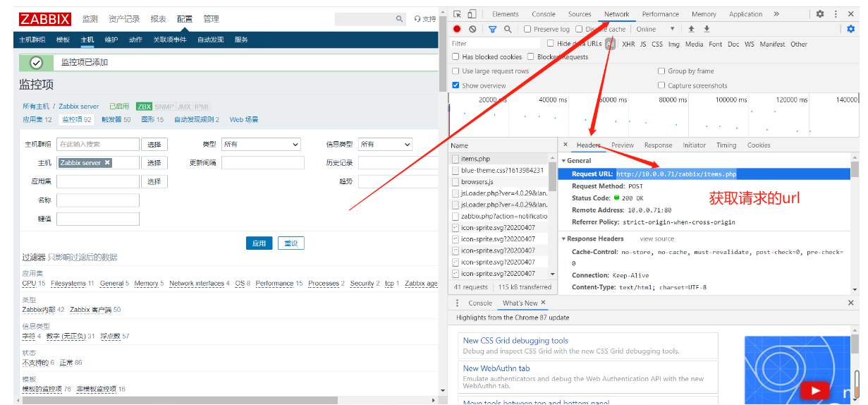Open the 触发器 50 link
868x405 pixels.
coord(116,119)
